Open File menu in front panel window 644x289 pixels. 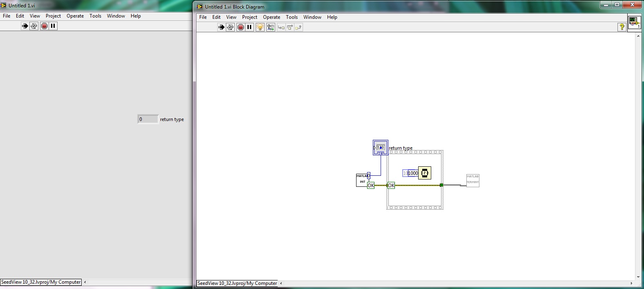[7, 16]
